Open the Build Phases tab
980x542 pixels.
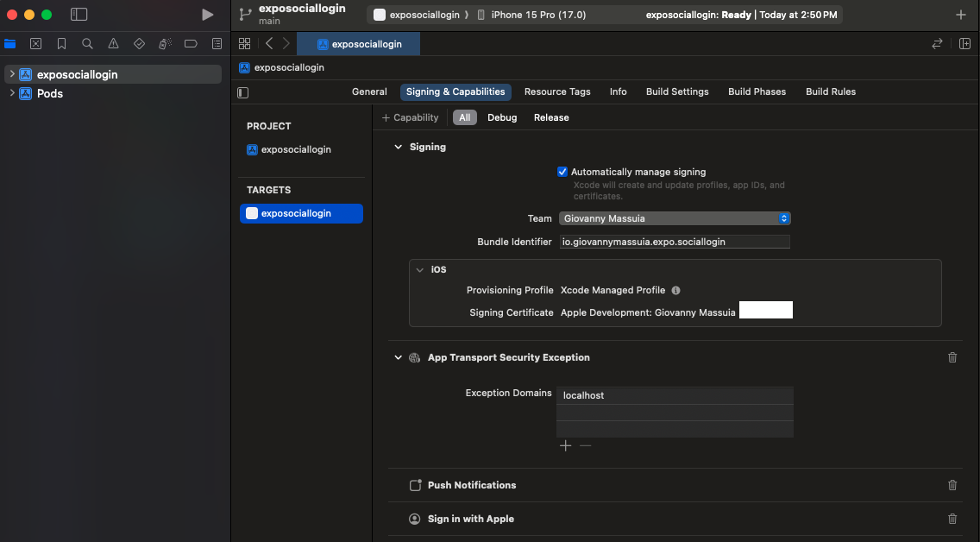tap(757, 91)
